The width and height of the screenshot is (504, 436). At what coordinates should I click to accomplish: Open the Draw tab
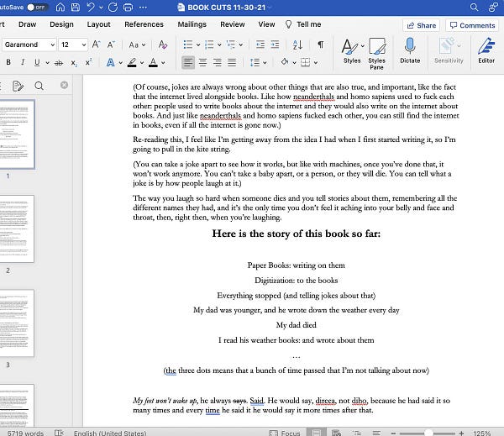(28, 24)
